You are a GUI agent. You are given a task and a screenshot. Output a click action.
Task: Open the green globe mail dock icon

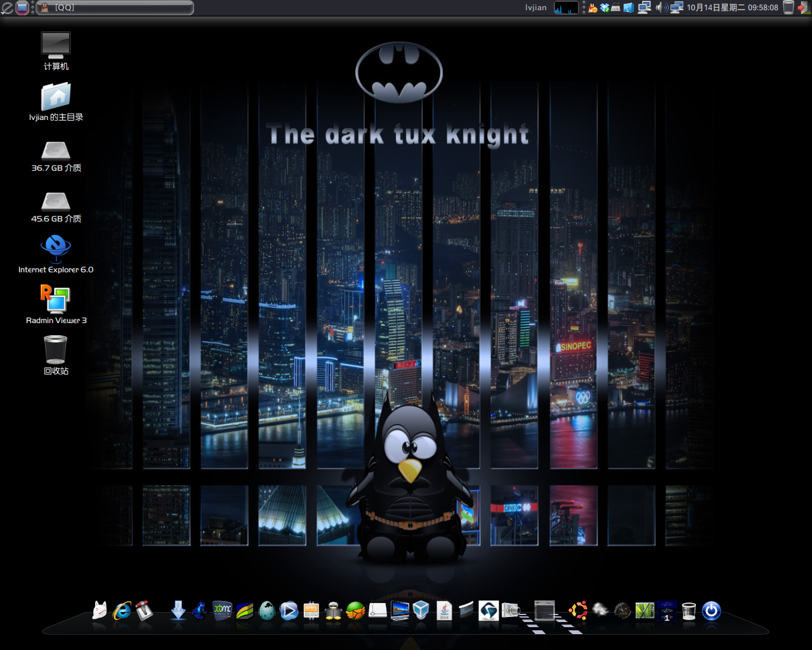tap(355, 611)
